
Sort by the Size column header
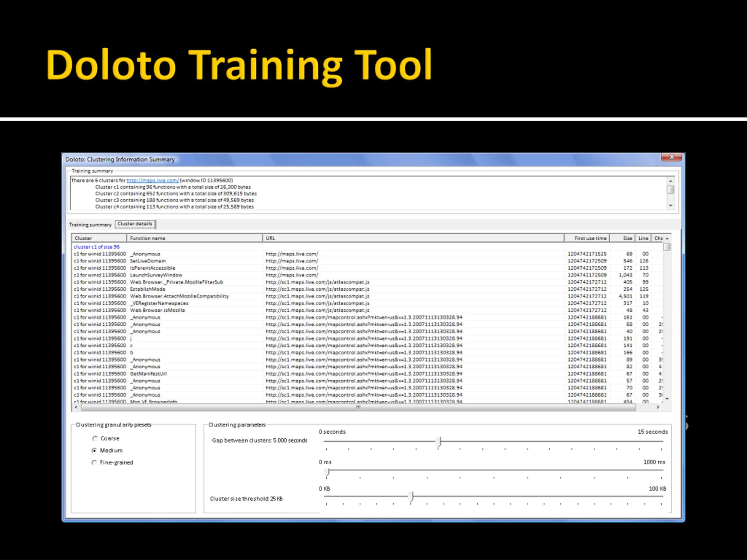tap(622, 238)
